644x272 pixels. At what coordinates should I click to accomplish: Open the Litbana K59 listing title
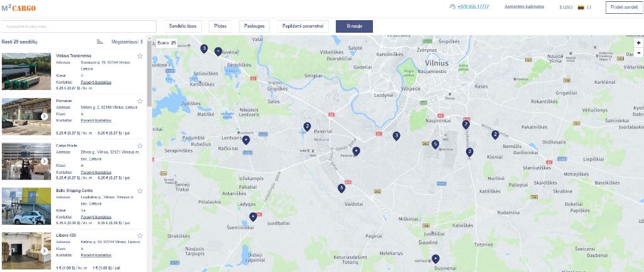click(65, 235)
